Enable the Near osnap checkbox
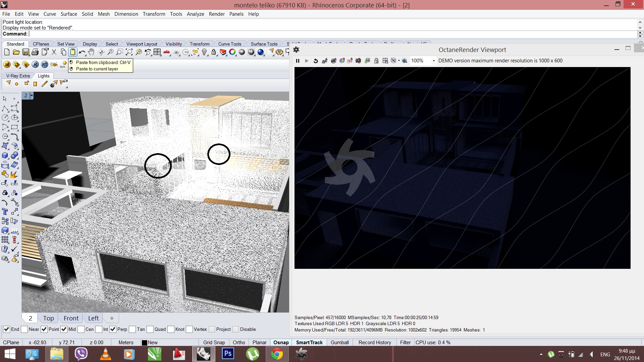The height and width of the screenshot is (362, 644). 24,329
